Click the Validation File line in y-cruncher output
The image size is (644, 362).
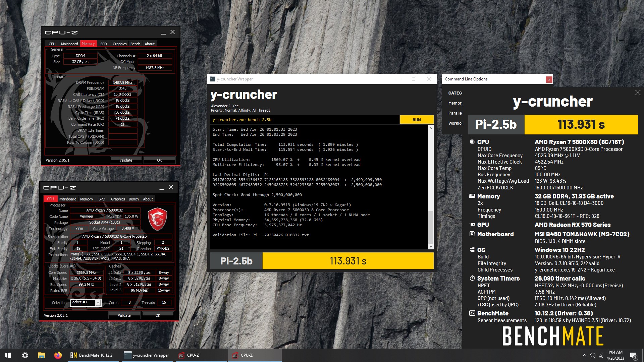click(x=261, y=235)
